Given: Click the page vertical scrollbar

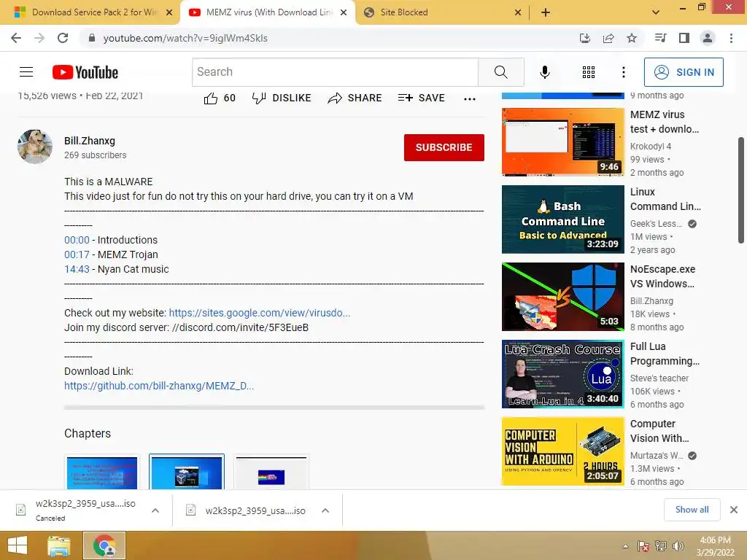Looking at the screenshot, I should click(x=741, y=190).
